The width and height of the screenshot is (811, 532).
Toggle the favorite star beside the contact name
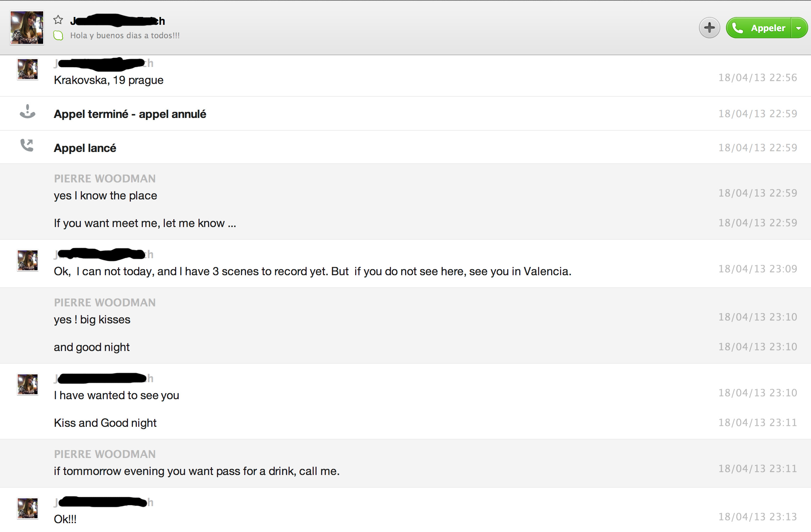[x=58, y=20]
